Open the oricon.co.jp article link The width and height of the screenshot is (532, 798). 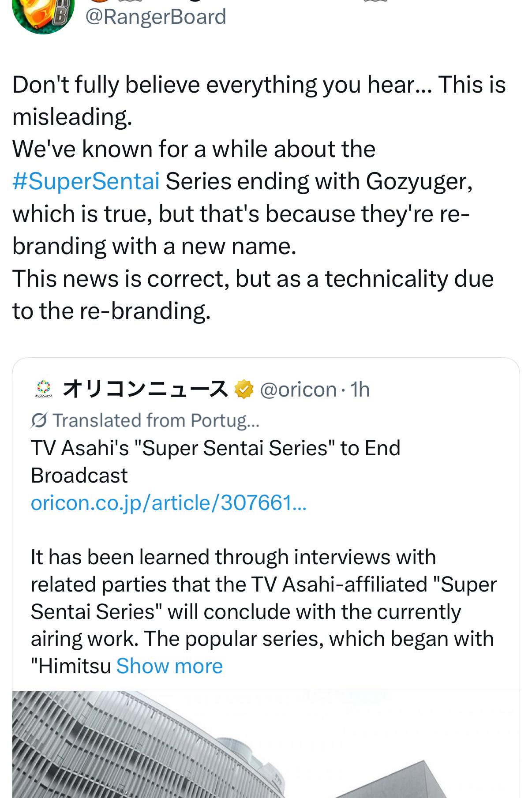tap(168, 502)
